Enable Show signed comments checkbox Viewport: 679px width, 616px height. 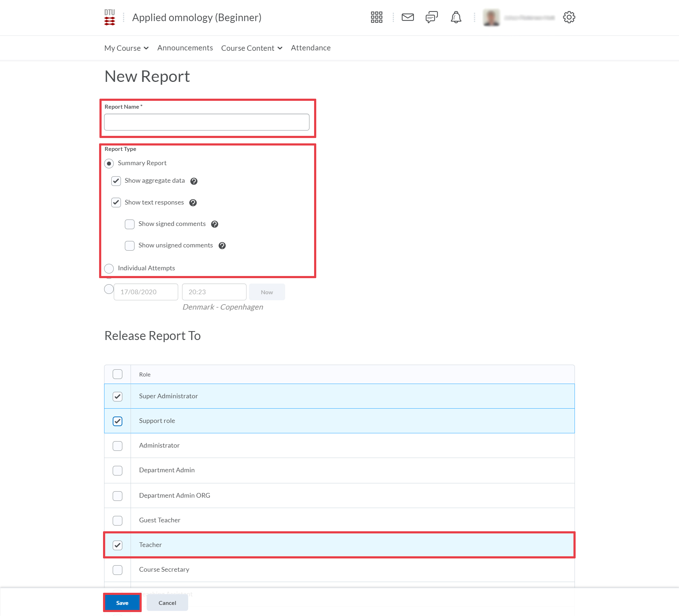tap(130, 224)
